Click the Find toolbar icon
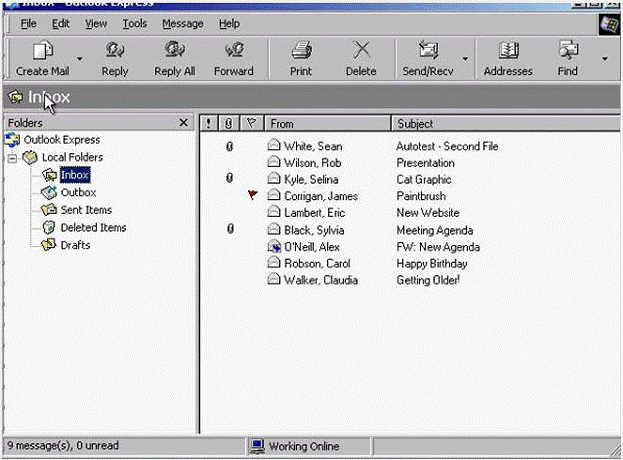623x460 pixels. pos(568,51)
